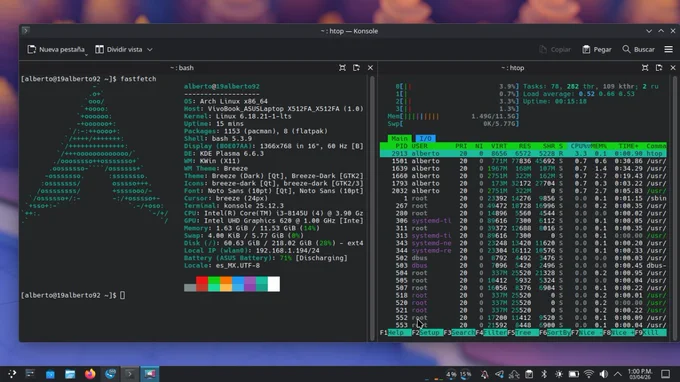Expand the Nueva pestaña dropdown arrow
The height and width of the screenshot is (382, 680).
pyautogui.click(x=86, y=54)
